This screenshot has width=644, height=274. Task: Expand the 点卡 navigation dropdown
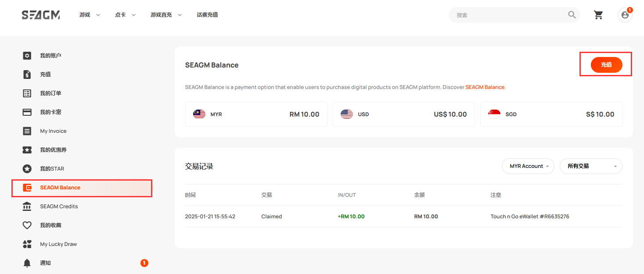(126, 15)
